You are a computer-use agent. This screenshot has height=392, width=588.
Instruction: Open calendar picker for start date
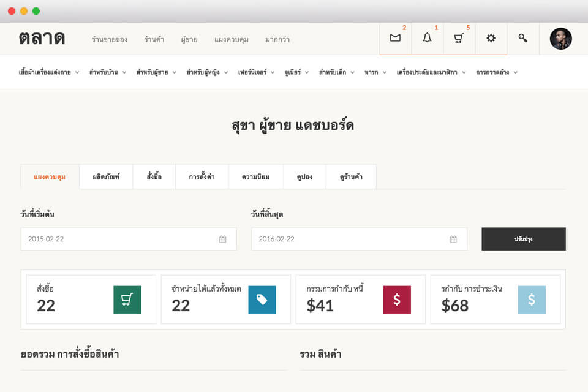coord(223,239)
